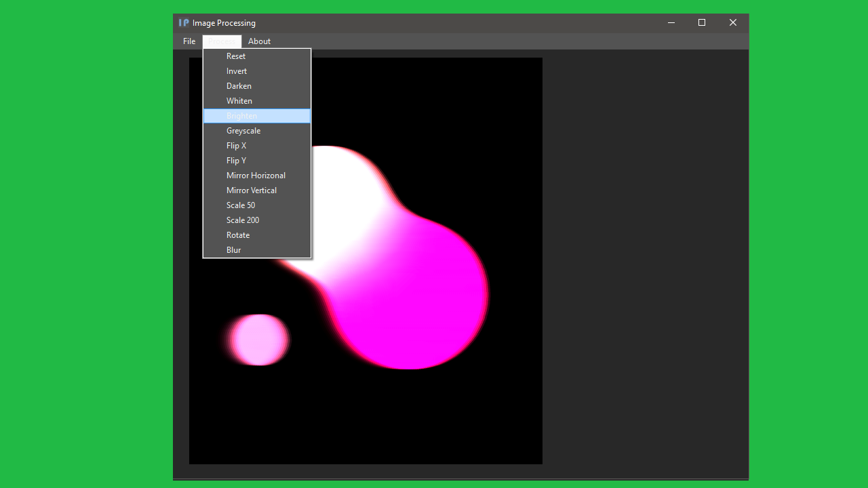Viewport: 868px width, 488px height.
Task: Click the highlighted Brighten entry
Action: [257, 116]
